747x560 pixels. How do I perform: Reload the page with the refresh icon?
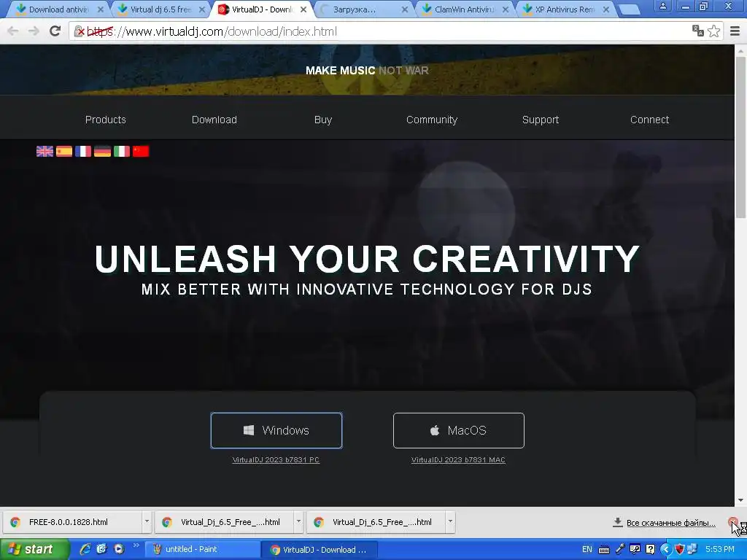[55, 31]
